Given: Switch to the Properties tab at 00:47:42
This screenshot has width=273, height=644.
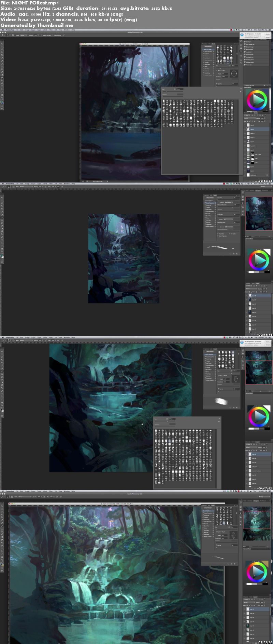Looking at the screenshot, I should point(207,349).
